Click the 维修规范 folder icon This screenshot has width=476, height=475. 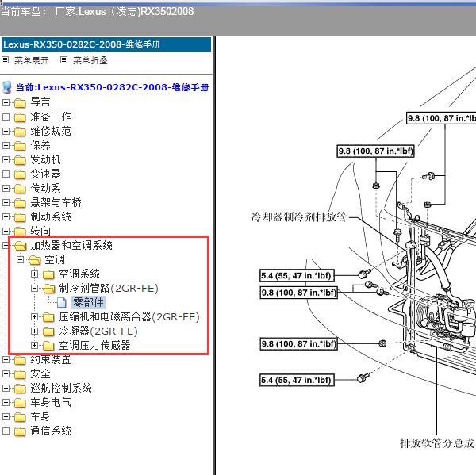pos(20,132)
